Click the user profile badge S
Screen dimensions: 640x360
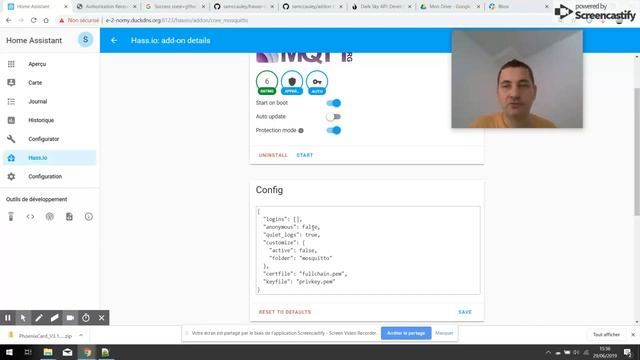(85, 40)
